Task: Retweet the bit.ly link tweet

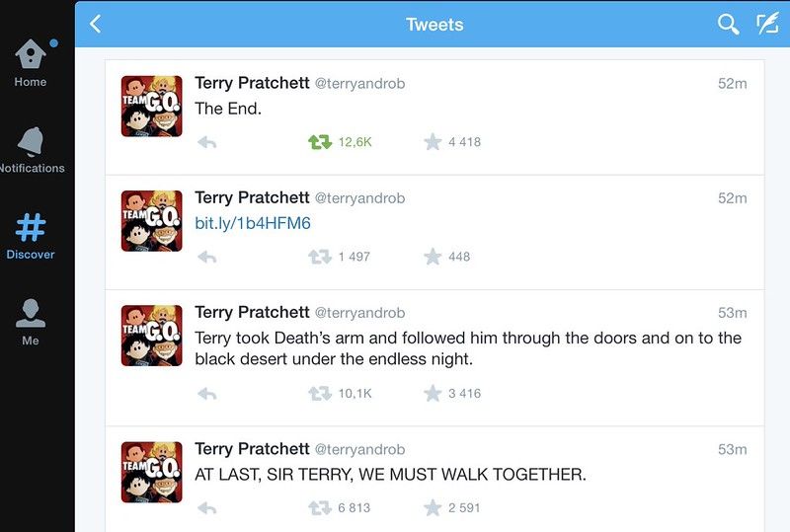Action: tap(320, 257)
